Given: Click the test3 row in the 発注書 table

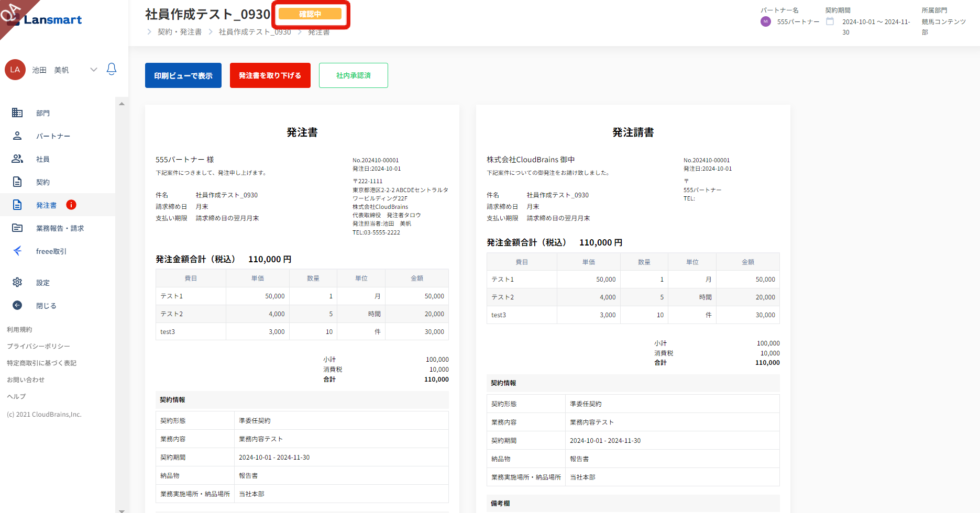Looking at the screenshot, I should point(302,331).
